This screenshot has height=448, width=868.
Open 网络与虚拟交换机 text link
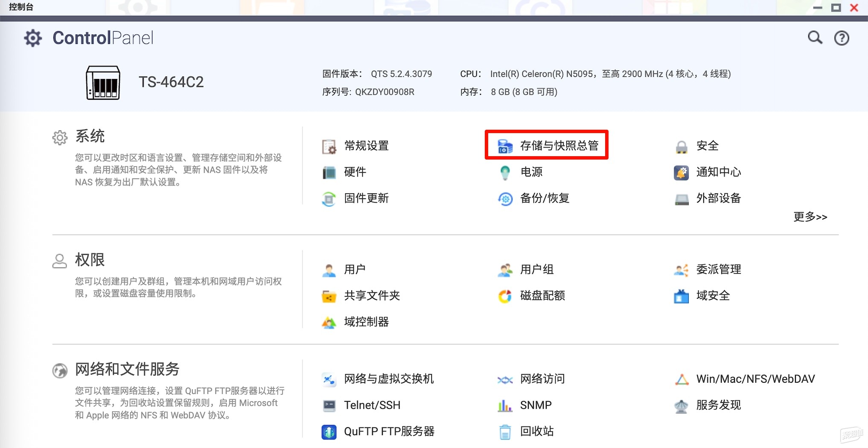389,379
